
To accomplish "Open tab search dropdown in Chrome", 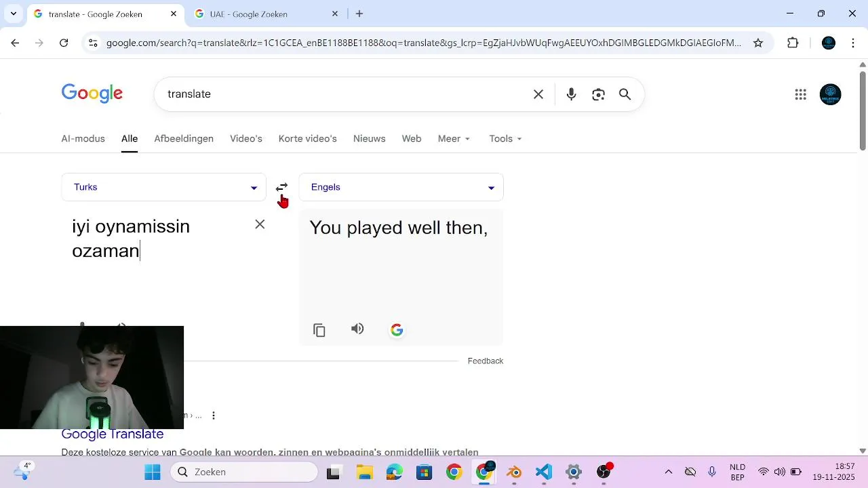I will [x=13, y=14].
